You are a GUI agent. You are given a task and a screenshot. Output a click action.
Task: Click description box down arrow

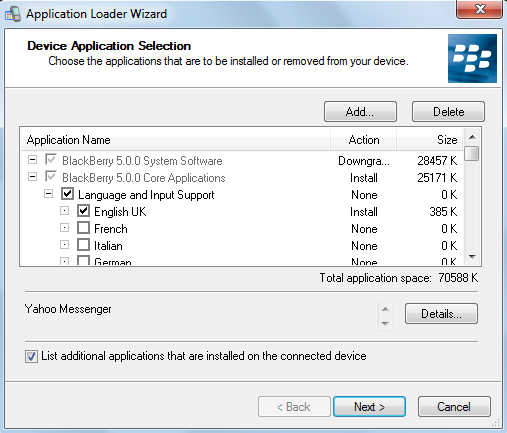tap(385, 323)
